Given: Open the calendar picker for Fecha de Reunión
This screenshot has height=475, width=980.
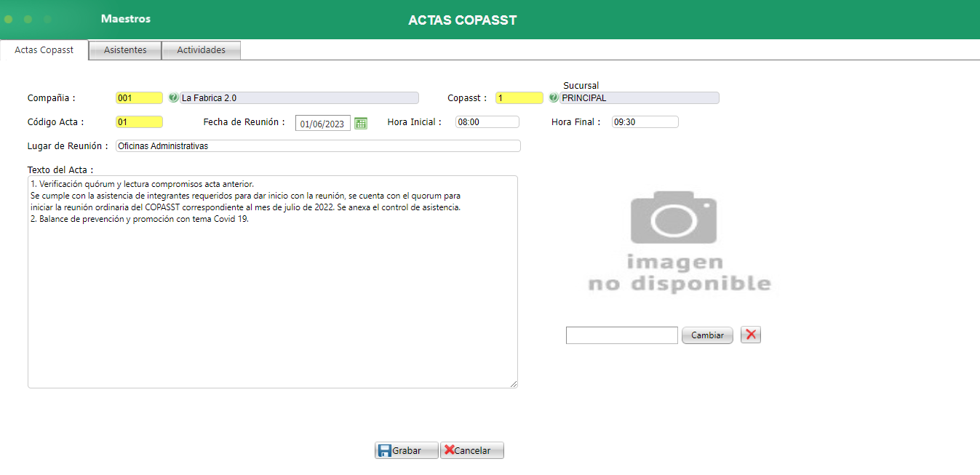Looking at the screenshot, I should tap(361, 123).
